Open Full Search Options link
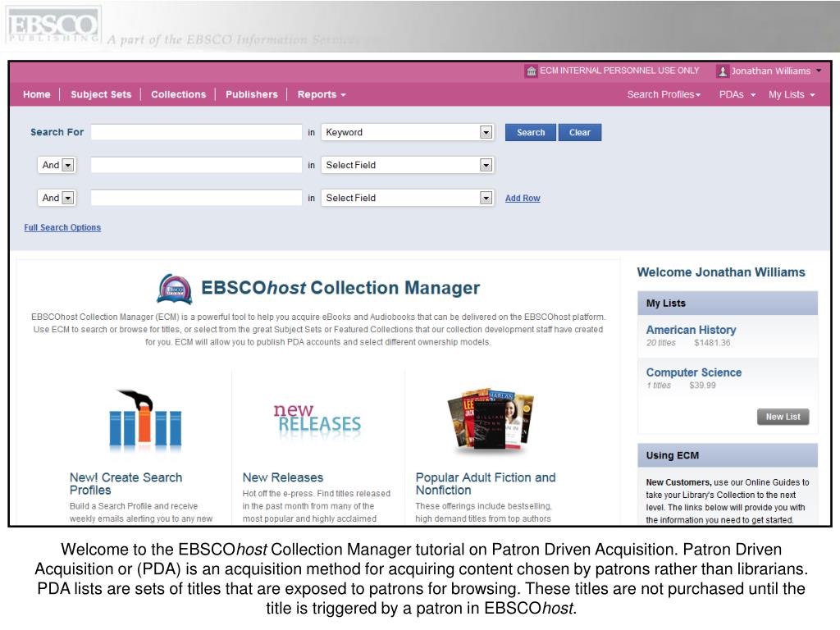This screenshot has width=840, height=630. pyautogui.click(x=62, y=228)
